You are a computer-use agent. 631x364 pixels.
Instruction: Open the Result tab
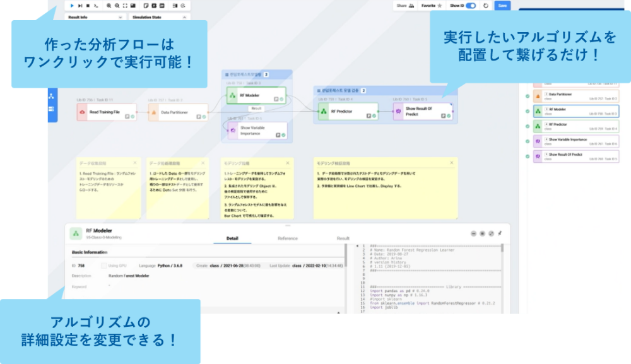pos(343,238)
